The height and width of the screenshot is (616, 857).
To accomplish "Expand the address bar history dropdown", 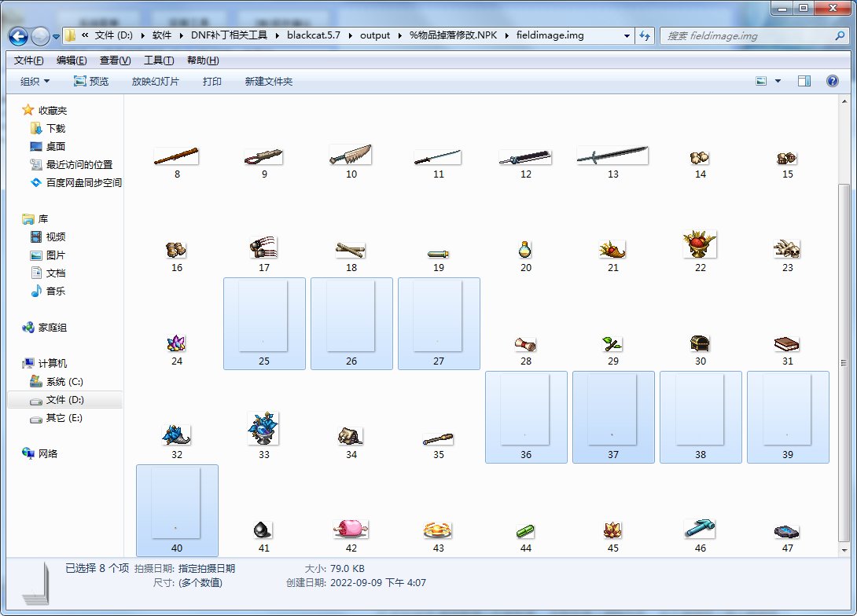I will (627, 36).
